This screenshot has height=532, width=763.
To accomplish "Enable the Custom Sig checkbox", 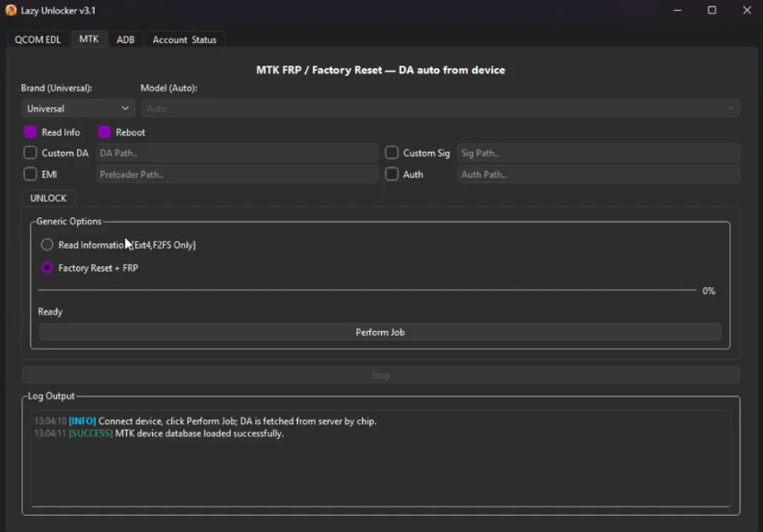I will coord(391,153).
